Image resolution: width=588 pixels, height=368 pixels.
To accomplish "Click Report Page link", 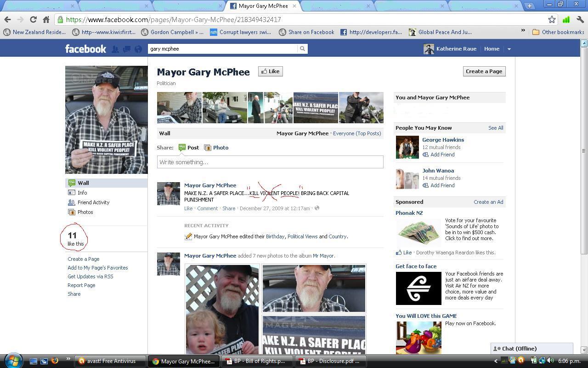I will [81, 285].
